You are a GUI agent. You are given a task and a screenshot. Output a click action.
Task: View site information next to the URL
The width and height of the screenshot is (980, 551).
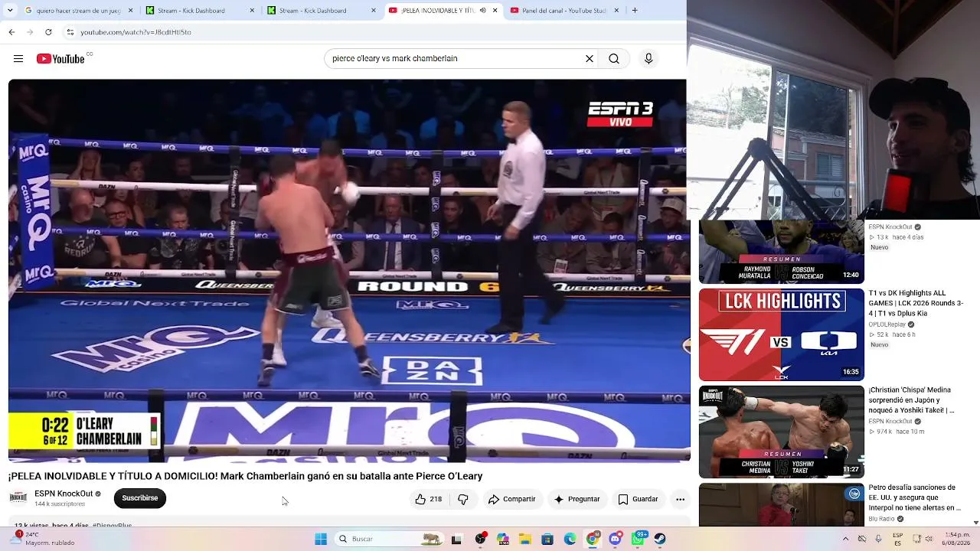(70, 32)
